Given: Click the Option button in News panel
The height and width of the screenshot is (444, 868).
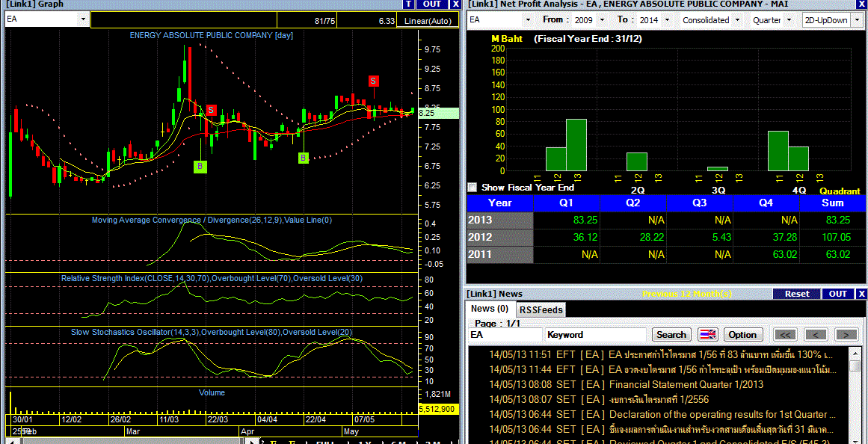Looking at the screenshot, I should click(742, 334).
